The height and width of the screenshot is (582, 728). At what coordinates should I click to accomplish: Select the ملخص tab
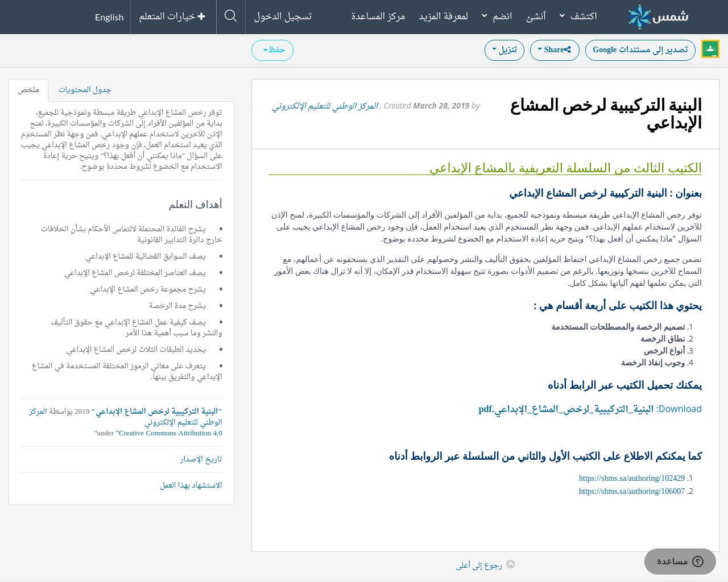28,89
